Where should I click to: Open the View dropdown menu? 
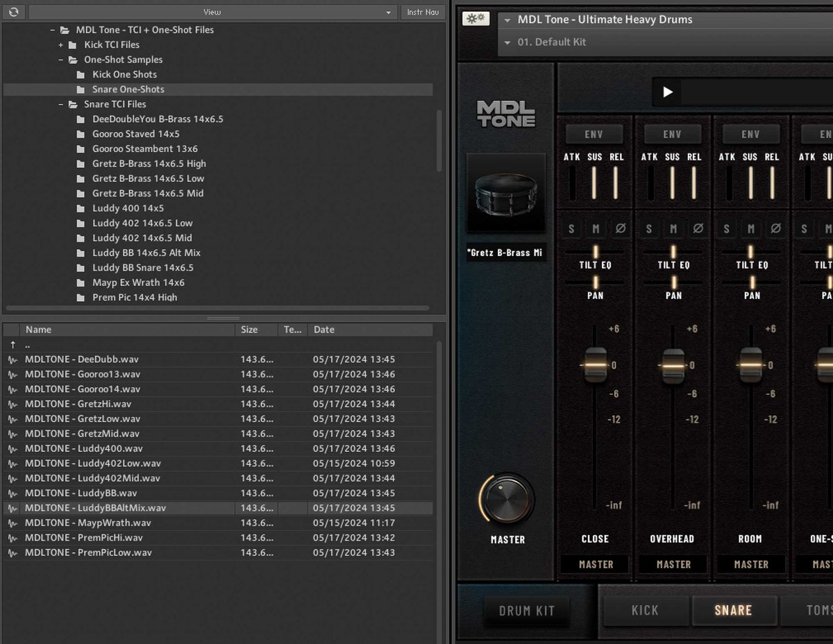pos(212,12)
